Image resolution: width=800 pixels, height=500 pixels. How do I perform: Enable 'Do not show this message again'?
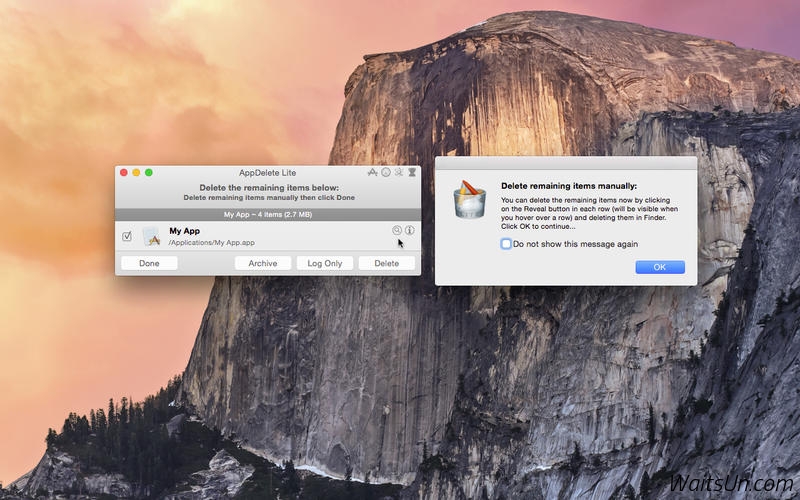click(506, 244)
